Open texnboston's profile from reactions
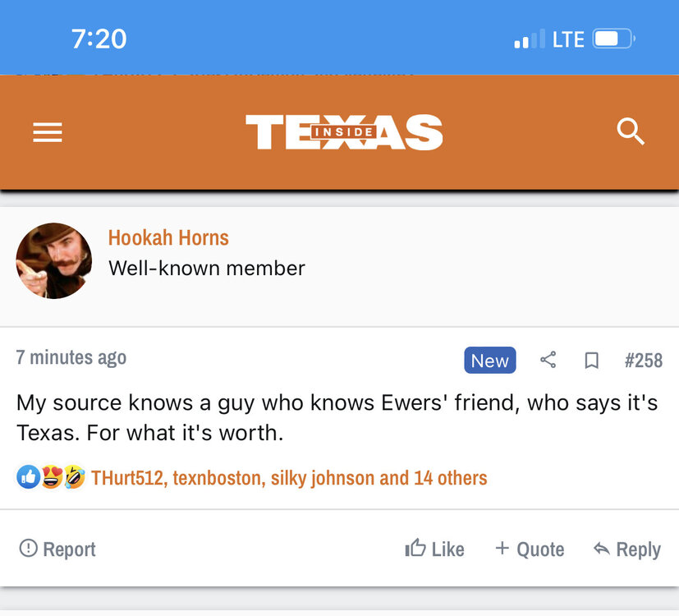This screenshot has width=679, height=616. click(217, 477)
